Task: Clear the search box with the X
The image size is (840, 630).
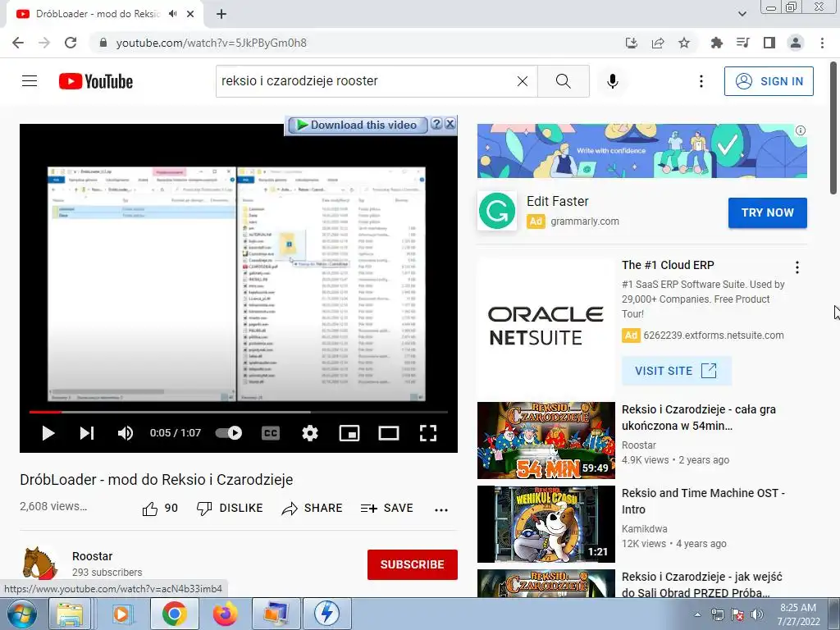Action: [x=523, y=81]
